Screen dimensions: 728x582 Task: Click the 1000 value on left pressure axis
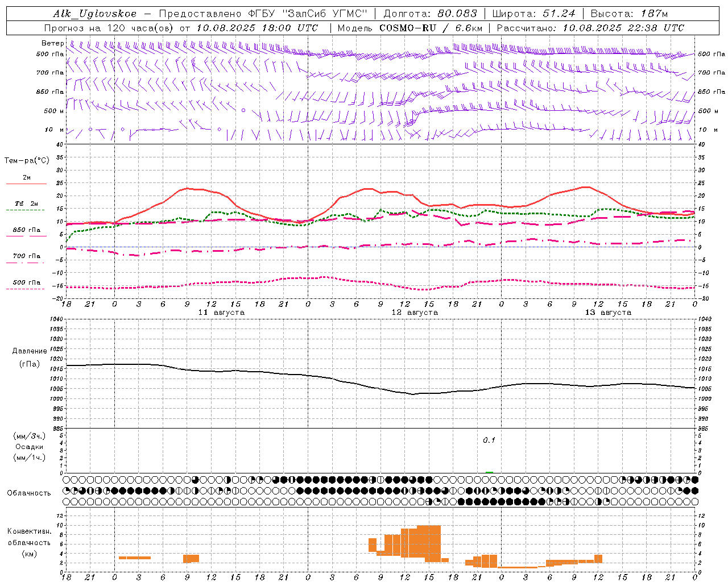[x=56, y=399]
